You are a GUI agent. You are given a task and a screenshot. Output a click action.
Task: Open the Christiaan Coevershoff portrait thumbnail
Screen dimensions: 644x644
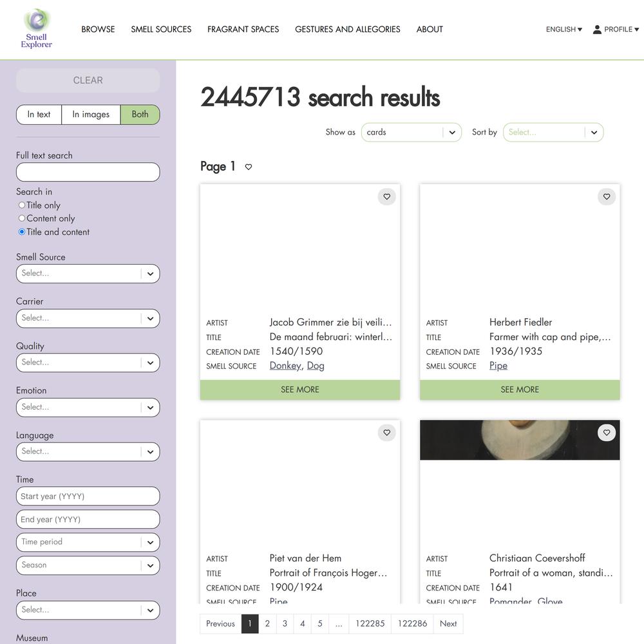[x=520, y=440]
